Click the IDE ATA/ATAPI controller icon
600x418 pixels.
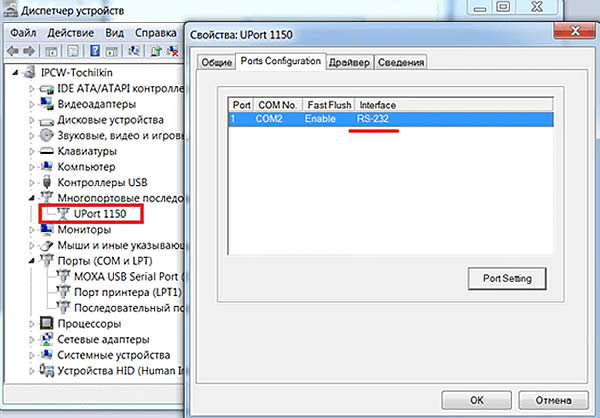click(x=47, y=89)
